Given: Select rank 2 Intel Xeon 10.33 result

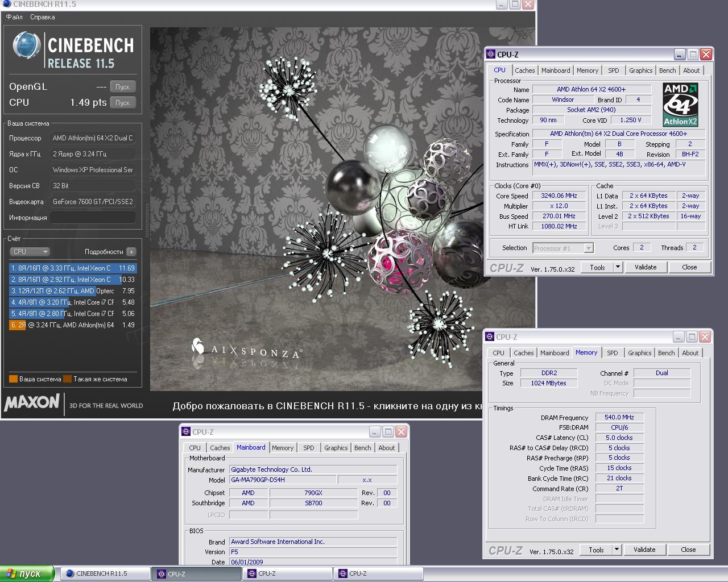Looking at the screenshot, I should pos(73,280).
